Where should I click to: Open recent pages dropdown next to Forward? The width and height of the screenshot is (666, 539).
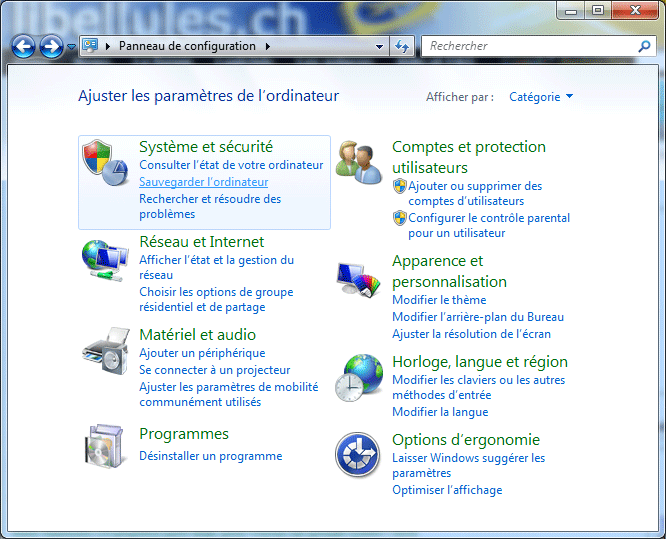tap(71, 46)
